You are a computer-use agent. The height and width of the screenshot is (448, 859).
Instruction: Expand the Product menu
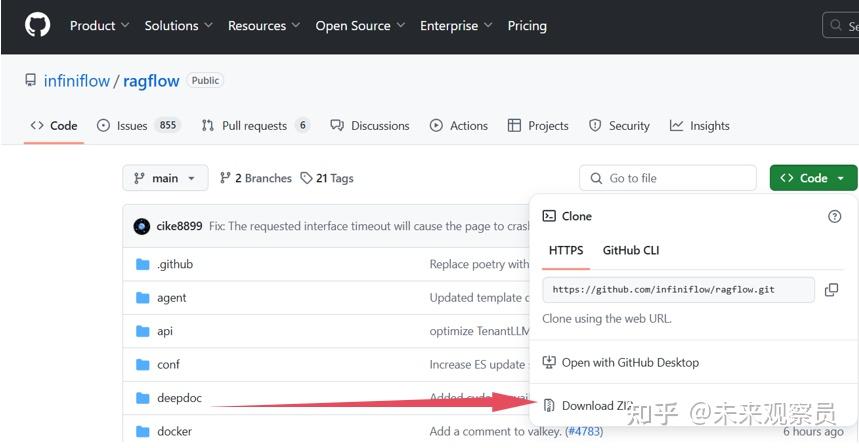(99, 26)
